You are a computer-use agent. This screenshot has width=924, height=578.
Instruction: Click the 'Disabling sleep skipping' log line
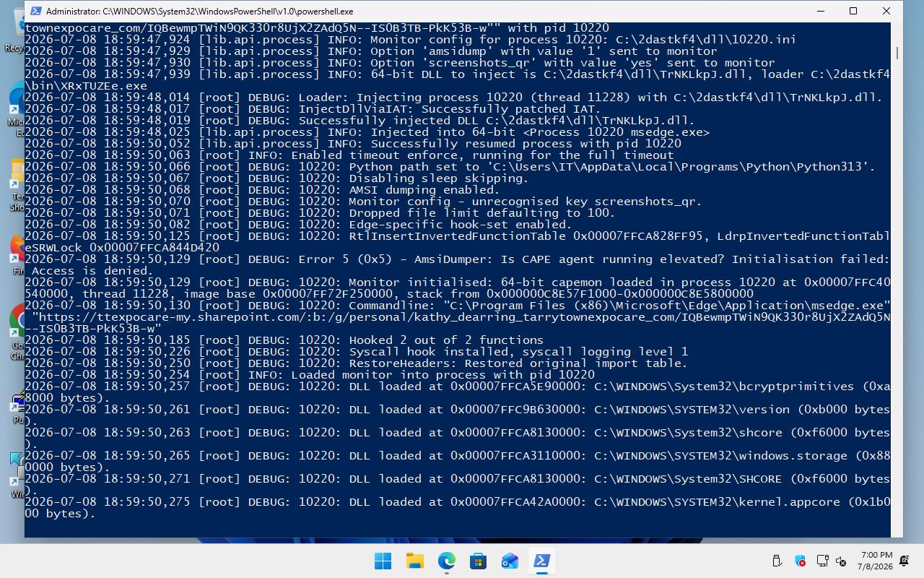click(x=276, y=178)
